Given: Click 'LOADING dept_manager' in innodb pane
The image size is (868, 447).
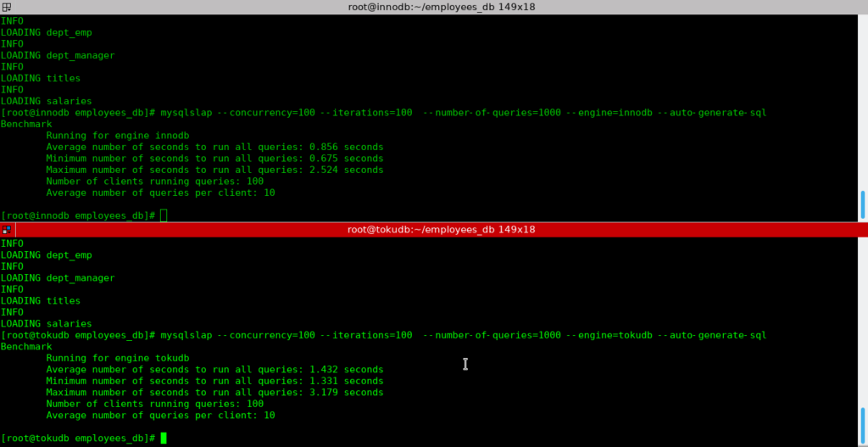Looking at the screenshot, I should pos(58,55).
